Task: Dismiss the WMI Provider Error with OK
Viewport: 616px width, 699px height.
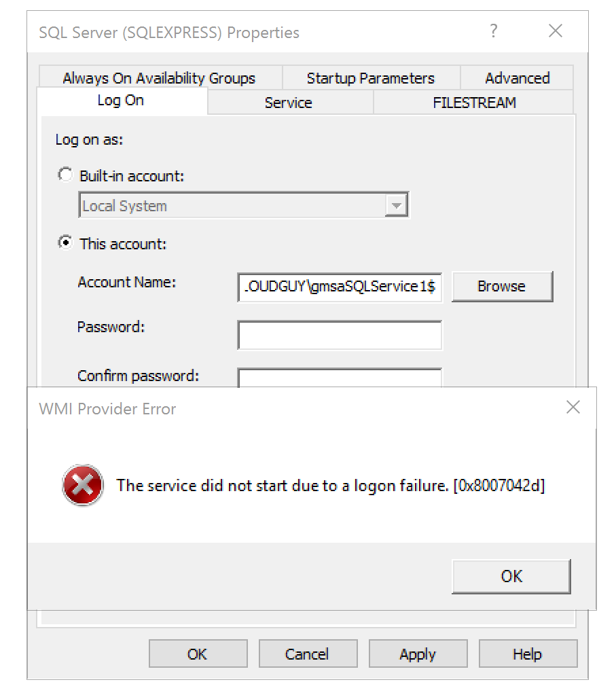Action: click(511, 576)
